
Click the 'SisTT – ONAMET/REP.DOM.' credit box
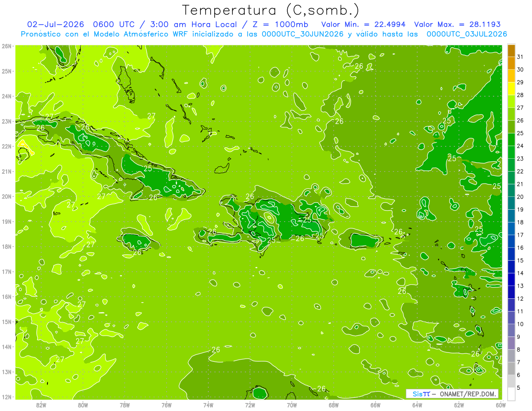[452, 394]
